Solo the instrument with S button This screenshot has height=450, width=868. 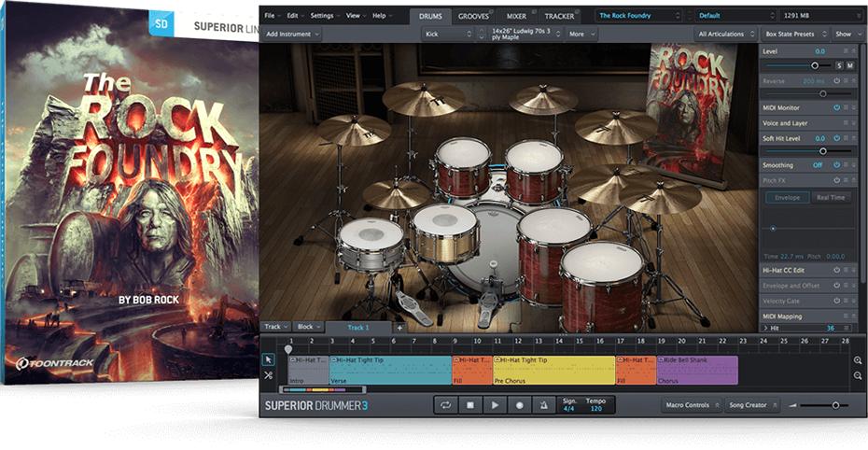click(838, 65)
